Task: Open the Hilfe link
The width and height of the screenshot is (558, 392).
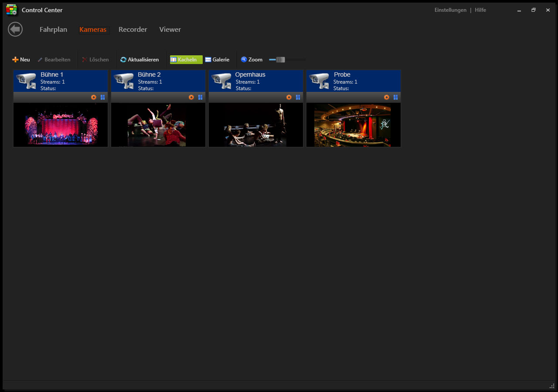Action: pyautogui.click(x=480, y=10)
